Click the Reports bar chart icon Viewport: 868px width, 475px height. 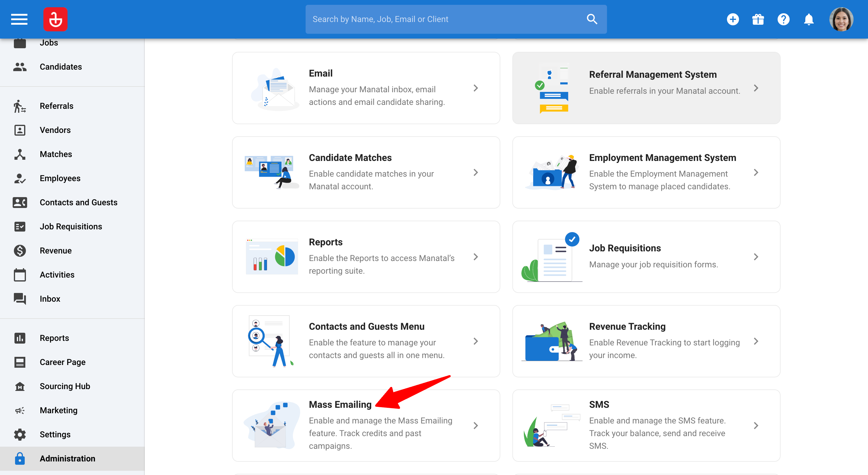pyautogui.click(x=20, y=338)
